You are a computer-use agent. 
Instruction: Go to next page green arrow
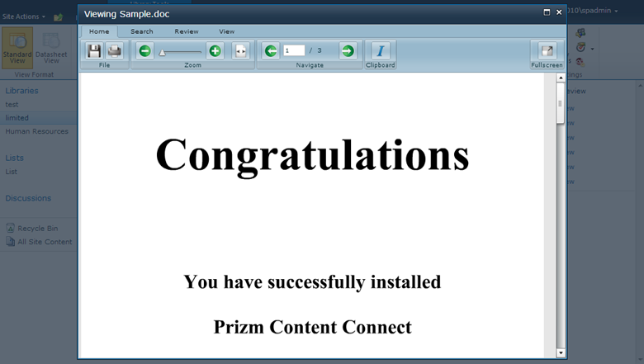348,51
